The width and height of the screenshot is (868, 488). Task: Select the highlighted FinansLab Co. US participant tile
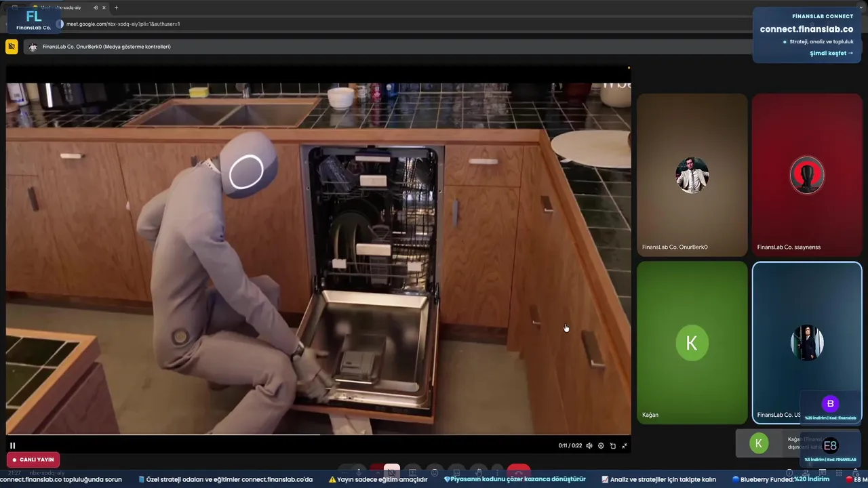pyautogui.click(x=807, y=343)
